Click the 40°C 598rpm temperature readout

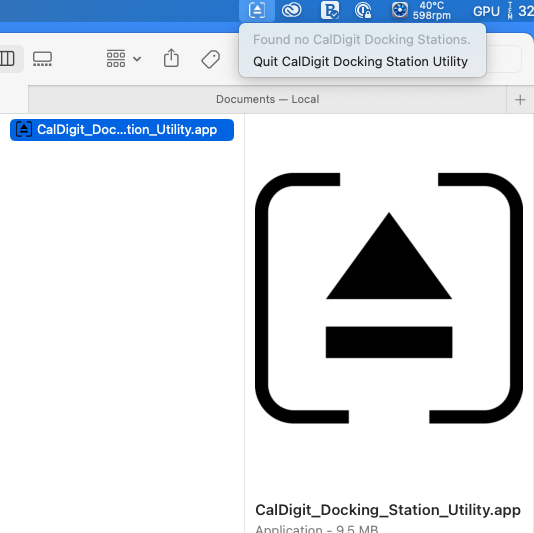[431, 11]
